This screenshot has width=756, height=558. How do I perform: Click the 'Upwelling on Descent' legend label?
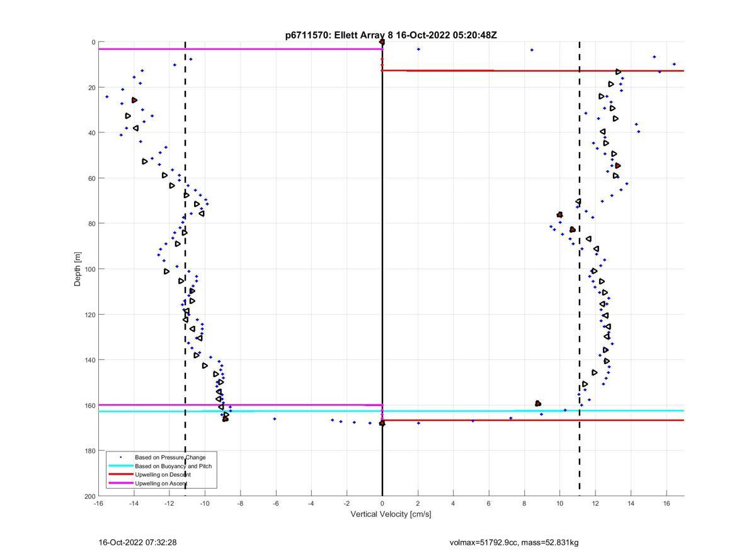coord(163,475)
